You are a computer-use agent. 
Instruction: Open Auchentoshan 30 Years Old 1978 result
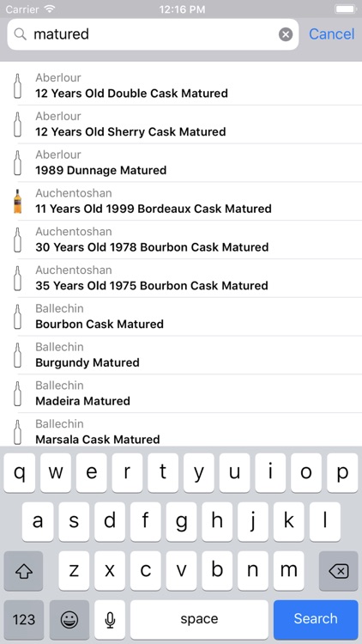(x=181, y=240)
